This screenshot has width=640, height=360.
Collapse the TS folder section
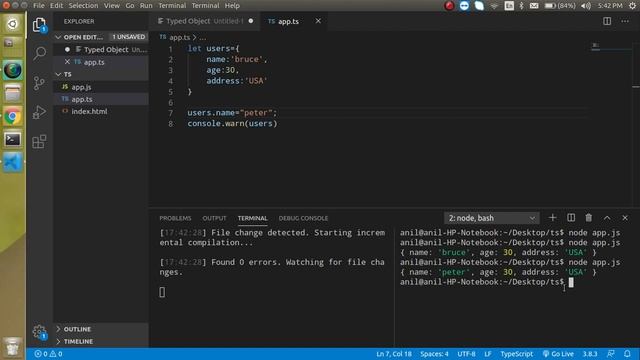(x=58, y=74)
